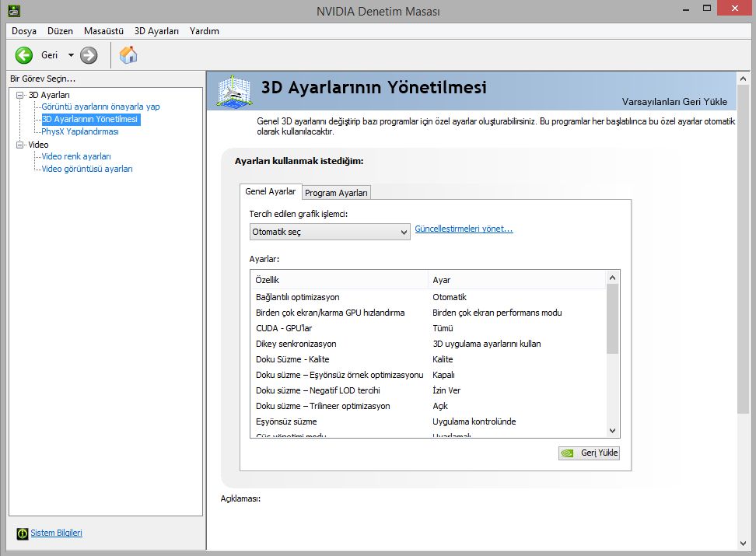
Task: Click the settings list scrollbar thumb
Action: coord(612,320)
